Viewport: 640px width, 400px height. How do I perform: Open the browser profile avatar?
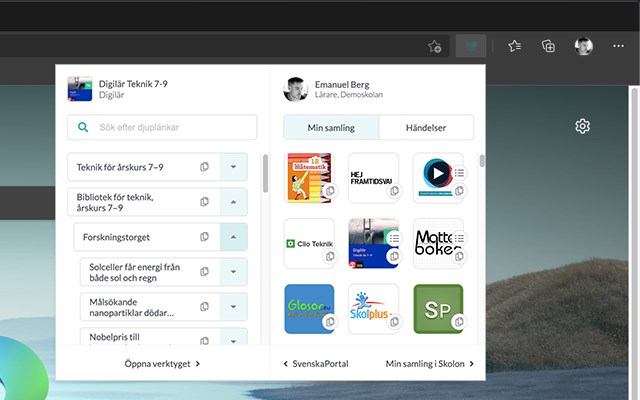click(x=584, y=46)
